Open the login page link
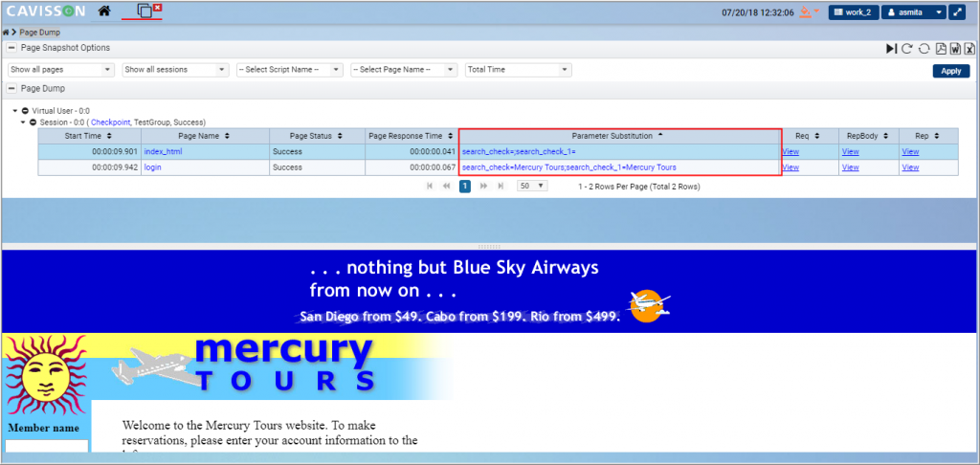 [152, 167]
